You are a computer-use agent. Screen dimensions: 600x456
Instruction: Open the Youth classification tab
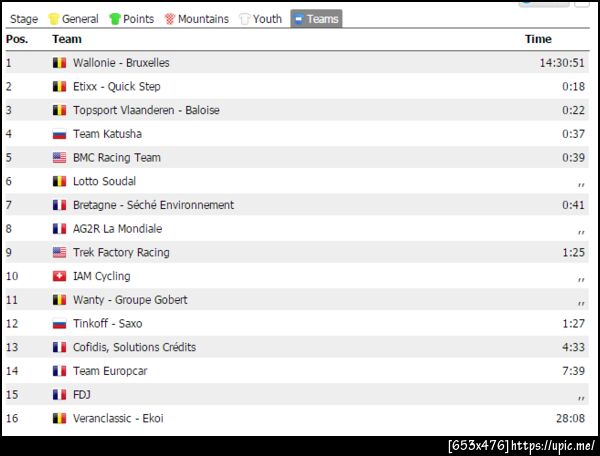tap(260, 19)
